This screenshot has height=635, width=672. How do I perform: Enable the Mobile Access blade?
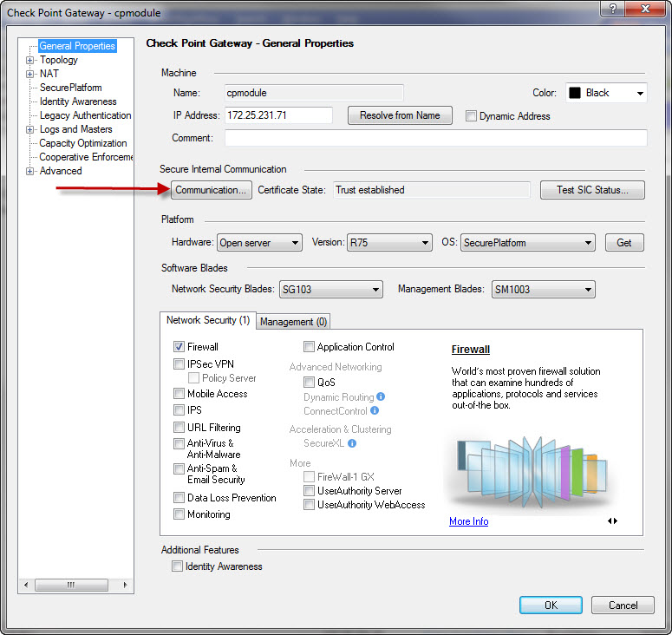[x=179, y=394]
